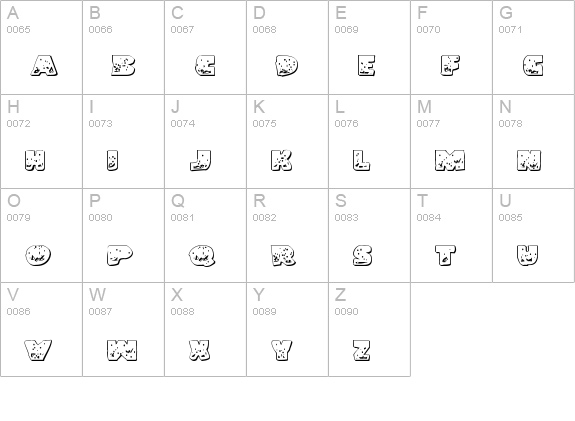Image resolution: width=575 pixels, height=421 pixels.
Task: Click the X glyph preview image
Action: point(199,350)
